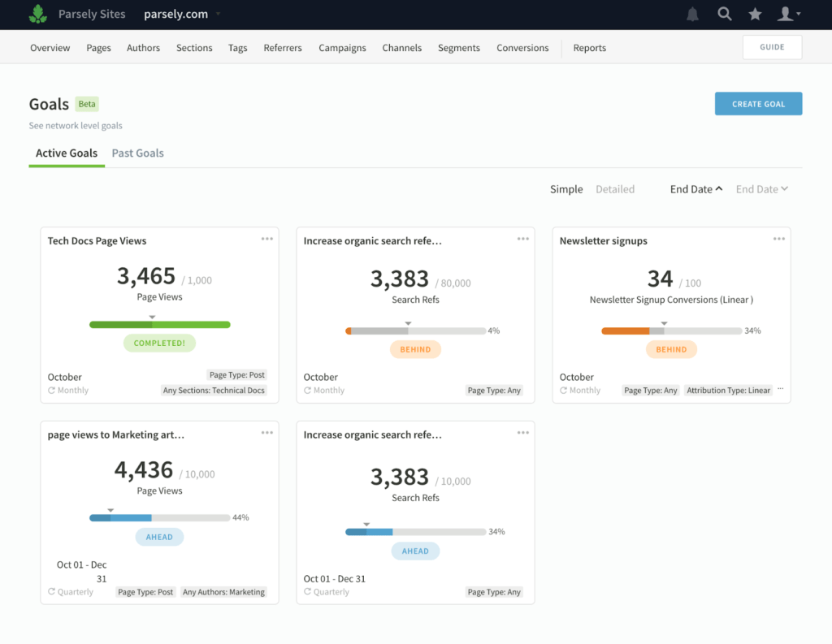Switch to Simple view
Screen dimensions: 832x644
(x=566, y=189)
